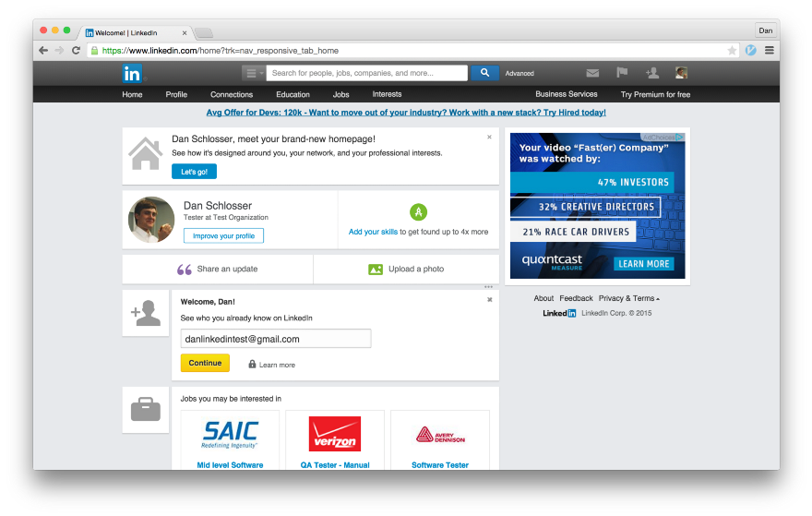
Task: Open the About footer link
Action: 543,298
